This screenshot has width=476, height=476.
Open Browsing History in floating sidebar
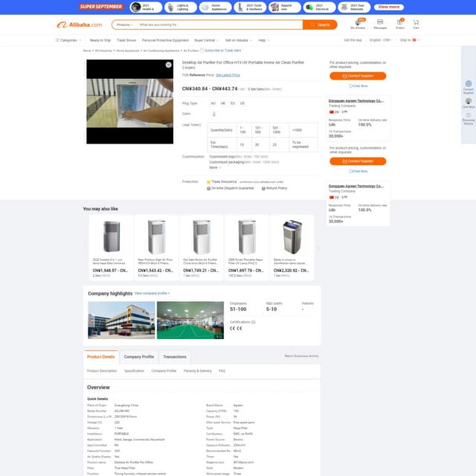click(468, 119)
